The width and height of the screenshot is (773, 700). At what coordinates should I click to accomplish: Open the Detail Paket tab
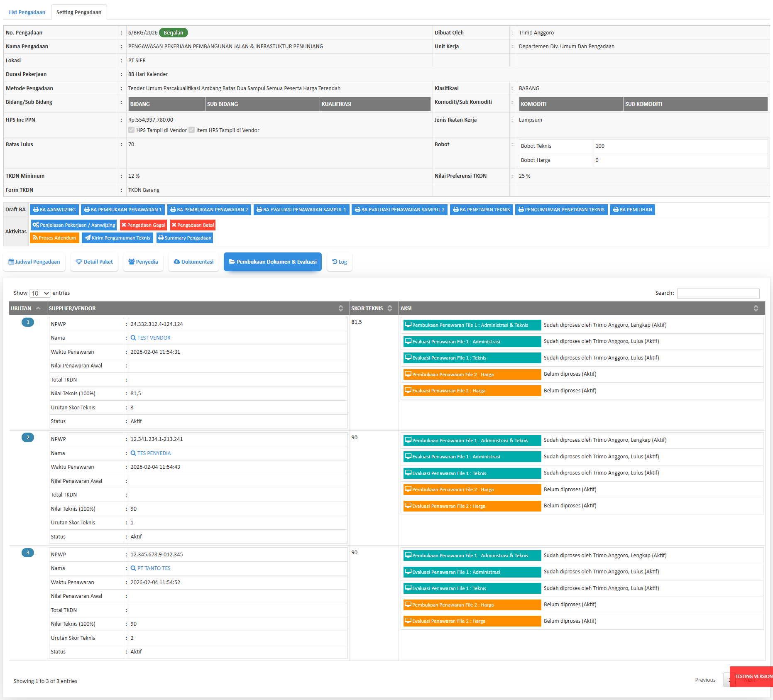point(94,262)
